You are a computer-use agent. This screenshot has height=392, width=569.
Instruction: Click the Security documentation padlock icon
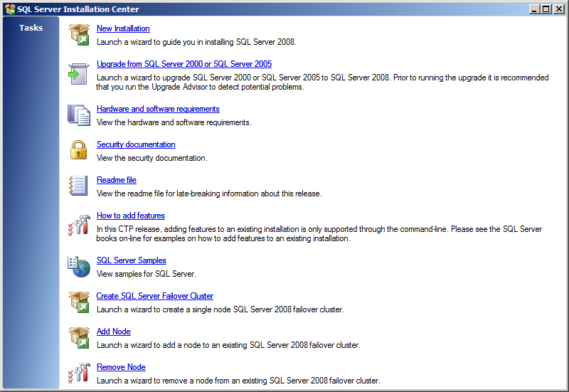(78, 150)
